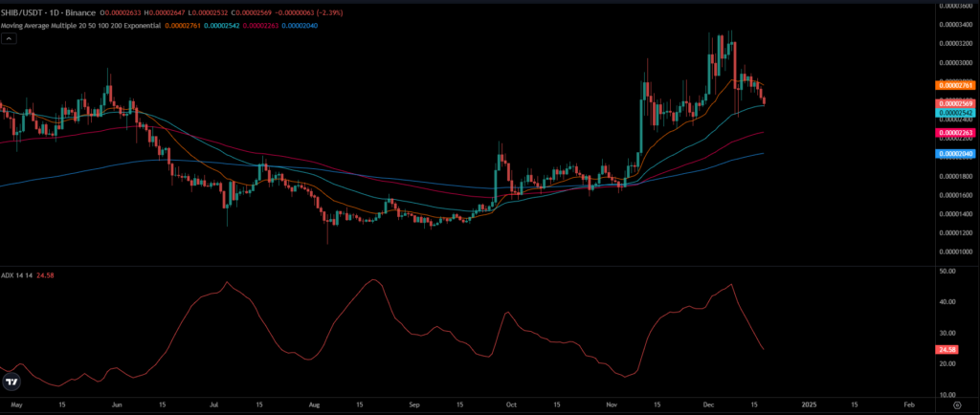The image size is (980, 415).
Task: Click the 40.00 ADX scale tick
Action: [948, 301]
